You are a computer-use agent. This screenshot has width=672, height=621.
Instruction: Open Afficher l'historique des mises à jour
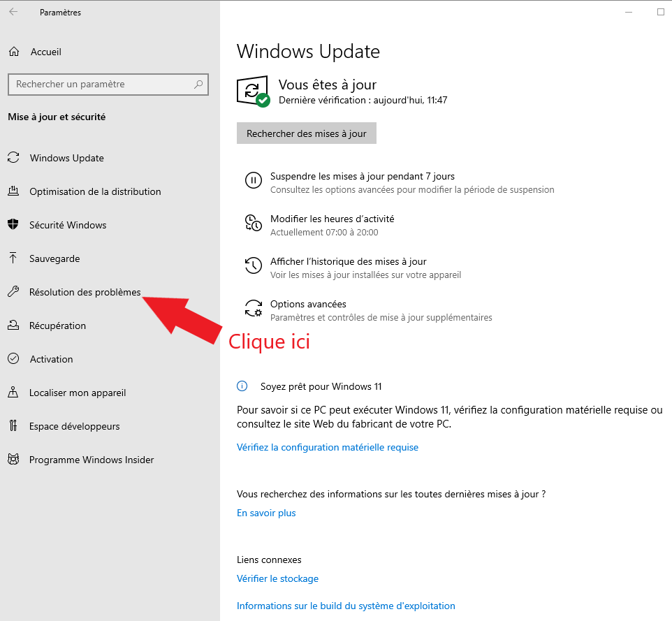pos(348,261)
